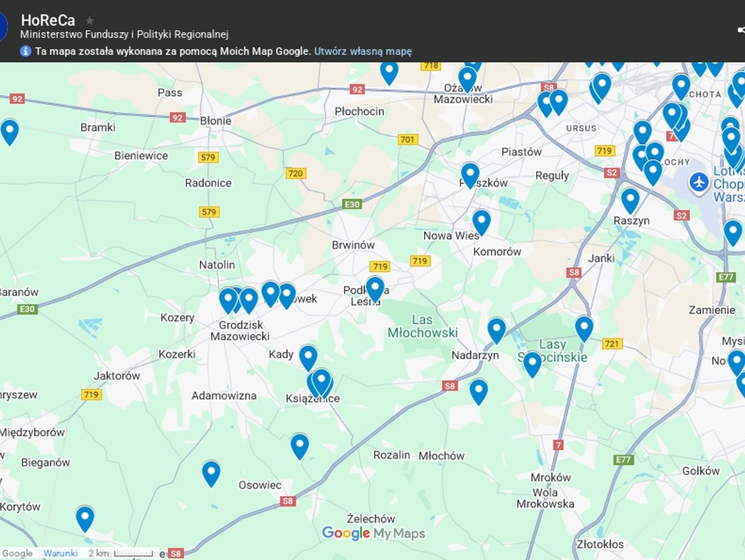Open the Warunki link
The width and height of the screenshot is (745, 560).
tap(61, 553)
